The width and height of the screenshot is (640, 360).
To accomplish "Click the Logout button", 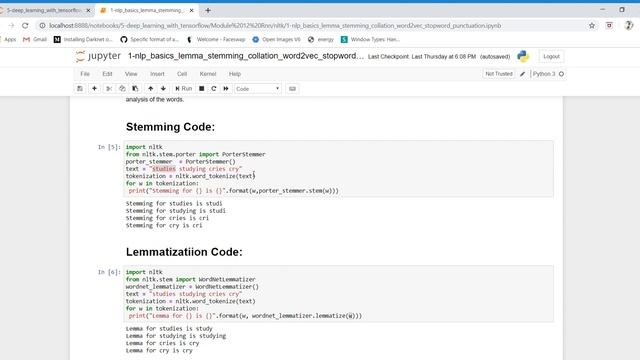I will click(x=551, y=56).
